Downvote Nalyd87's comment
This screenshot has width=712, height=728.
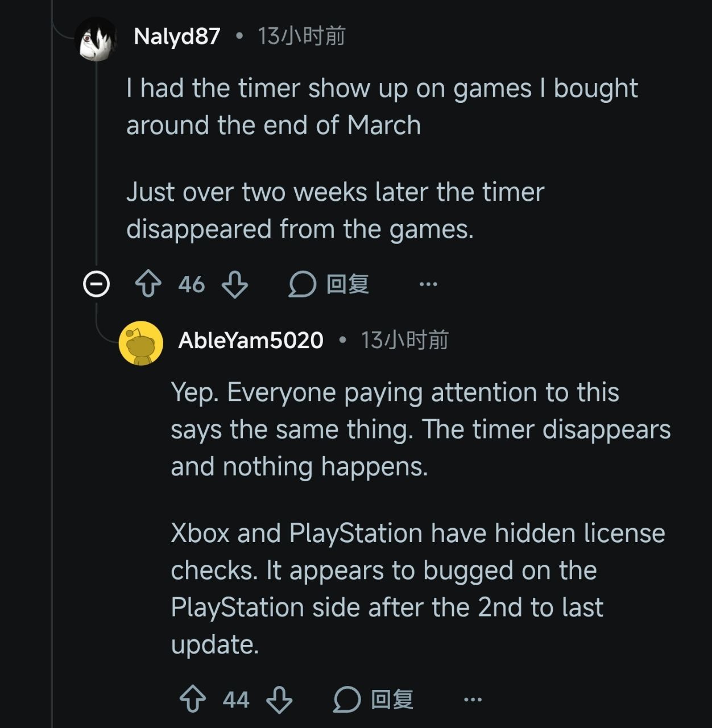(234, 284)
